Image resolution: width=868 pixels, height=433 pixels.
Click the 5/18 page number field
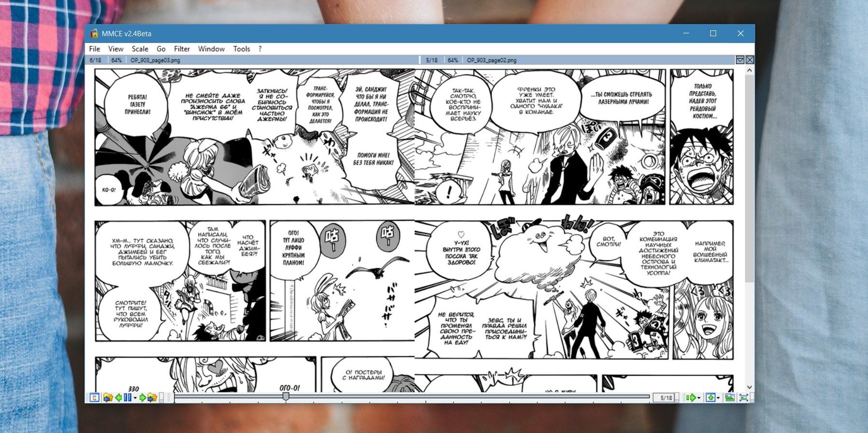point(666,398)
